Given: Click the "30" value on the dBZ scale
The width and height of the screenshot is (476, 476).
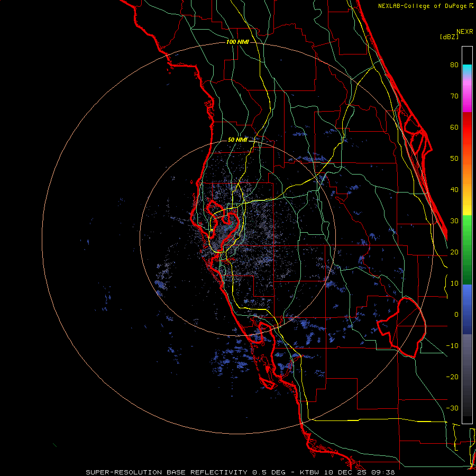Looking at the screenshot, I should 454,221.
